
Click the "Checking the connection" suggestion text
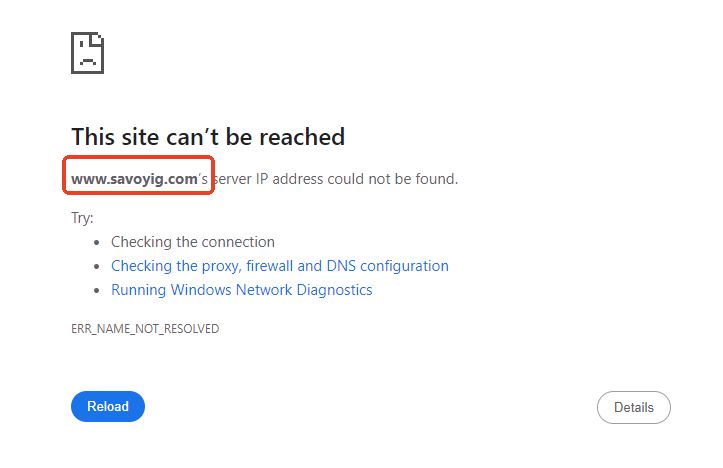(x=192, y=242)
